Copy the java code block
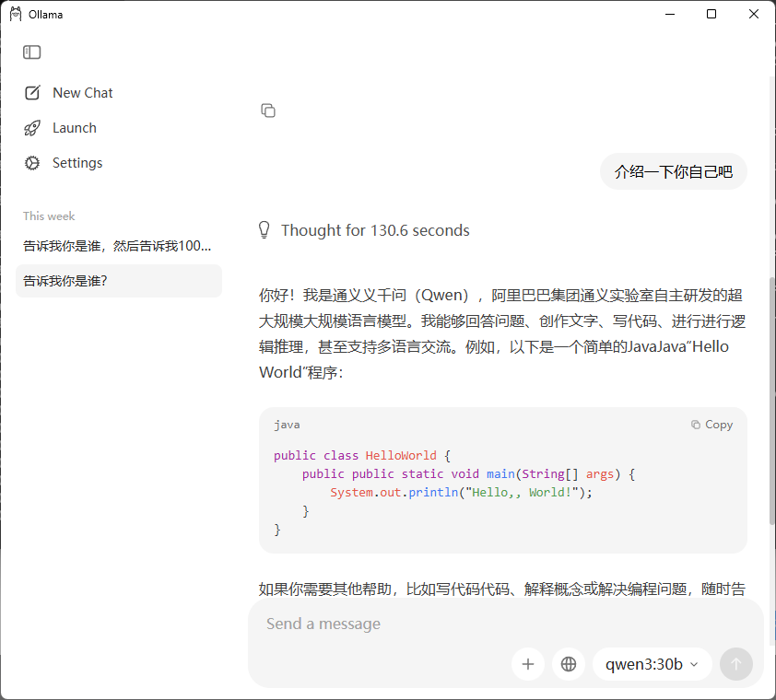776x700 pixels. pos(711,425)
